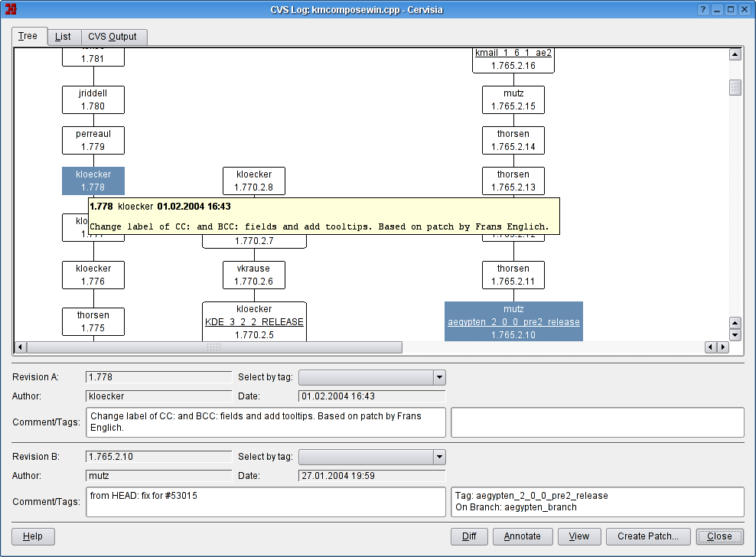
Task: Select revision node thorsen 1.765.2.13
Action: point(513,181)
